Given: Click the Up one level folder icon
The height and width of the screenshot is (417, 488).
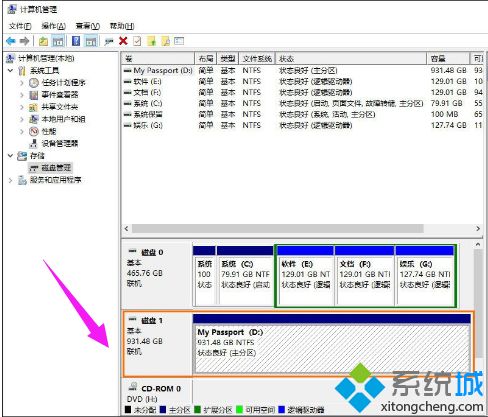Looking at the screenshot, I should point(43,41).
